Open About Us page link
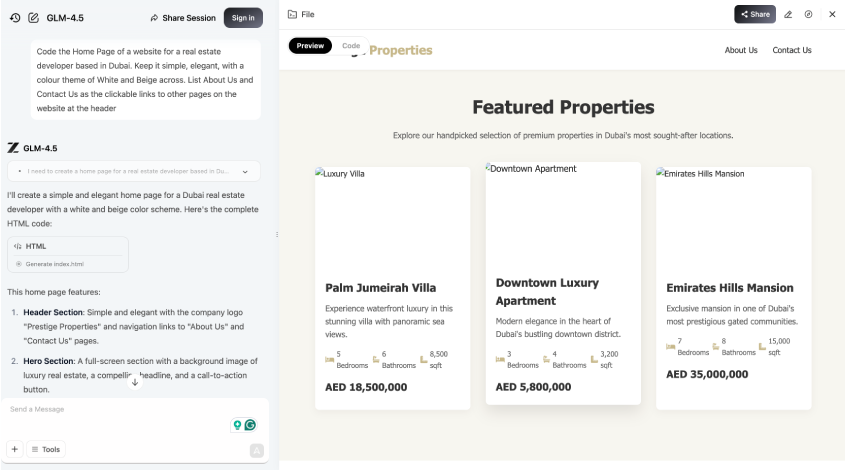Image resolution: width=849 pixels, height=470 pixels. click(741, 50)
